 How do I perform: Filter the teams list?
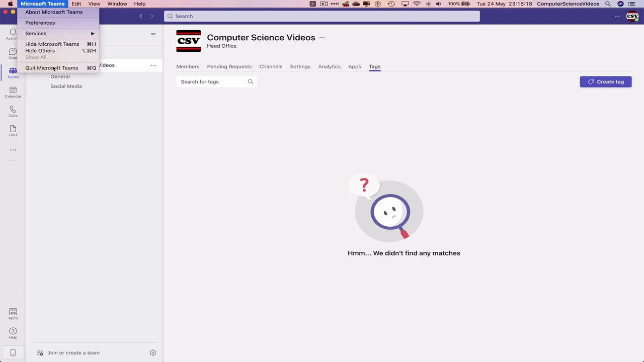(153, 35)
